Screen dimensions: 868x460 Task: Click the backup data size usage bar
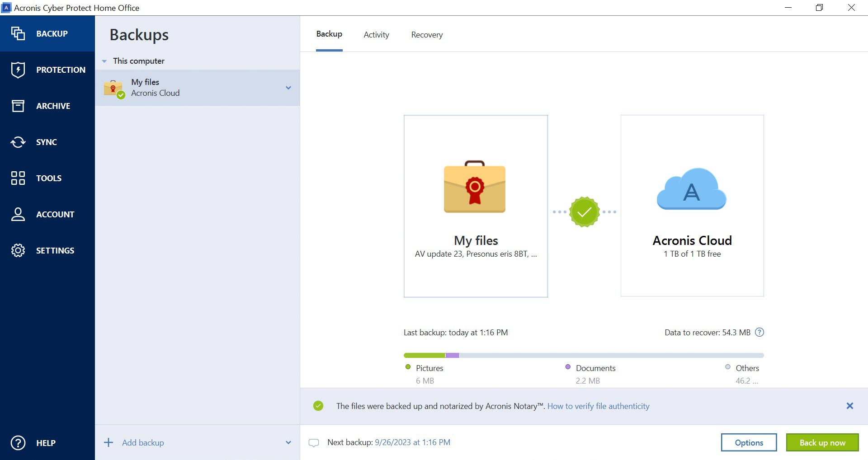click(583, 356)
